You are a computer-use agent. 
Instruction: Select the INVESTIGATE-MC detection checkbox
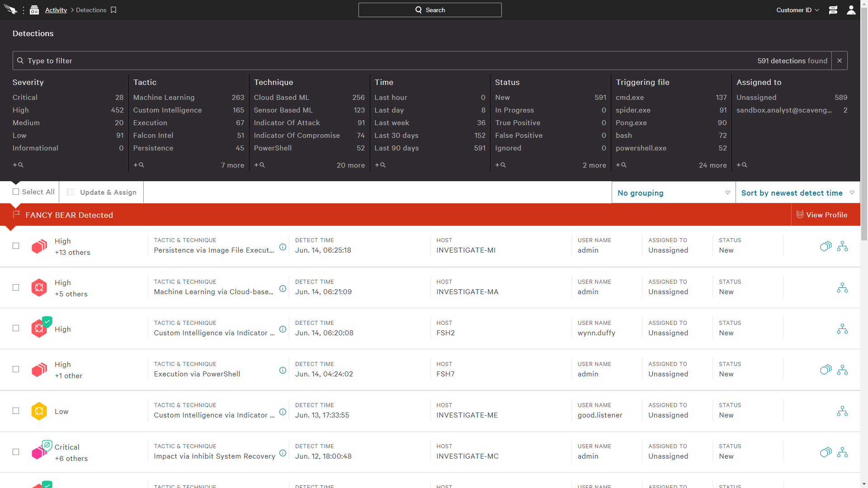[16, 452]
